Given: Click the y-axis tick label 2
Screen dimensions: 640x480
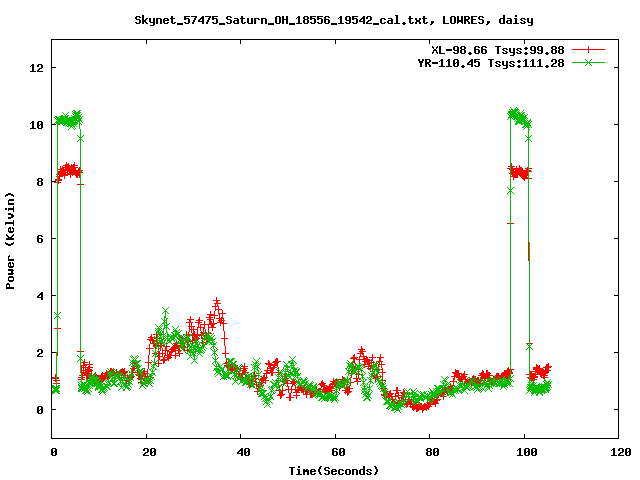Looking at the screenshot, I should click(40, 353).
